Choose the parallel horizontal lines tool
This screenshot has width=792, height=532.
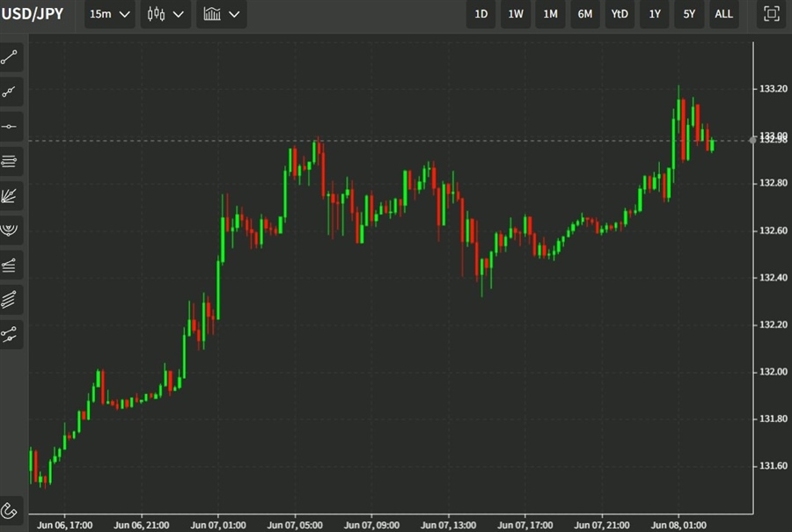[11, 161]
